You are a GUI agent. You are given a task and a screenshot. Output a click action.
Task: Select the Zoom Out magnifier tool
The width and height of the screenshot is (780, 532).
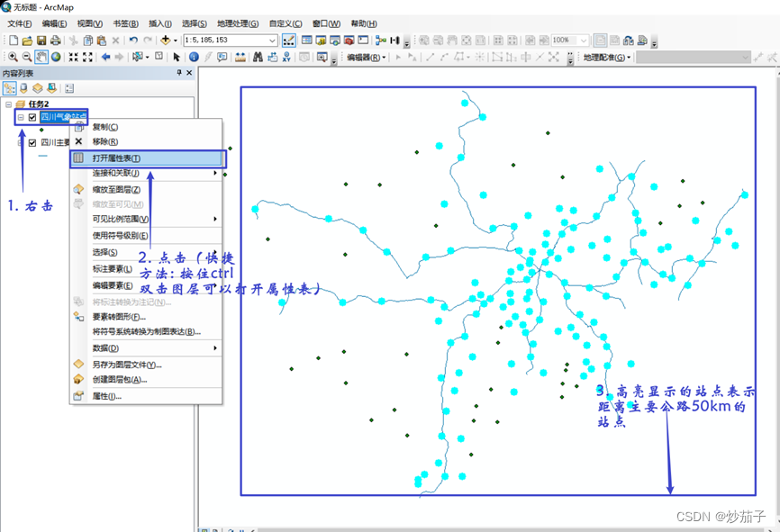(x=27, y=58)
